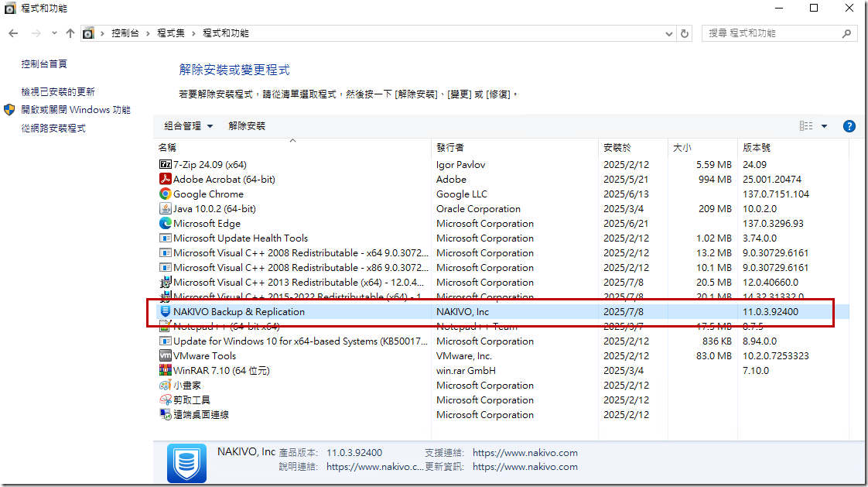Select the VMware Tools entry name
Viewport: 868px width, 487px height.
pos(204,355)
